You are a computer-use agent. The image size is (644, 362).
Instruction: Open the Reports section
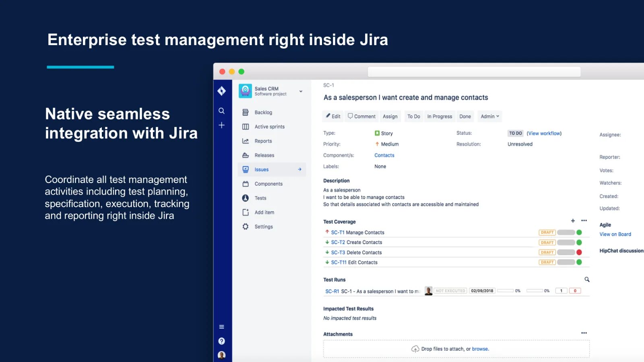click(x=263, y=141)
